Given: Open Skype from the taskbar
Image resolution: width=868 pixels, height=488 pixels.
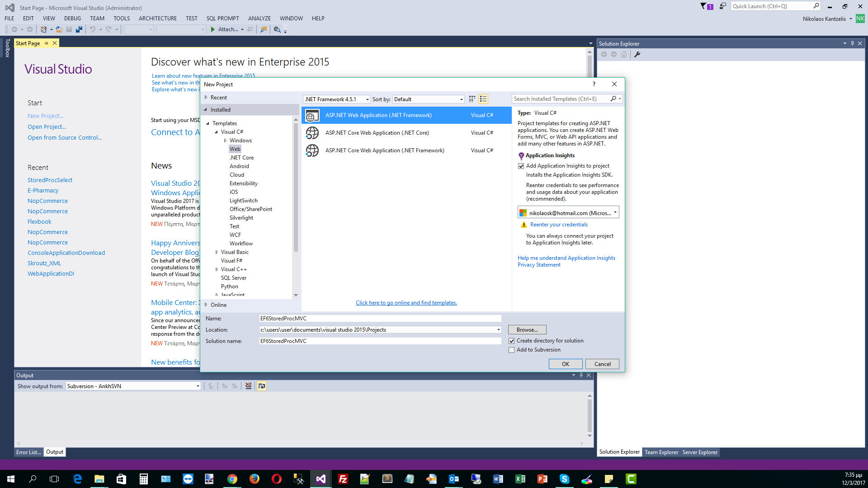Looking at the screenshot, I should 565,479.
